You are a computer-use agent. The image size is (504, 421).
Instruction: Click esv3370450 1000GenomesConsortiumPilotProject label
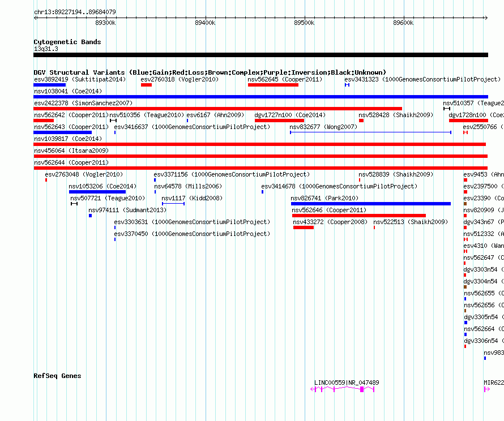192,234
